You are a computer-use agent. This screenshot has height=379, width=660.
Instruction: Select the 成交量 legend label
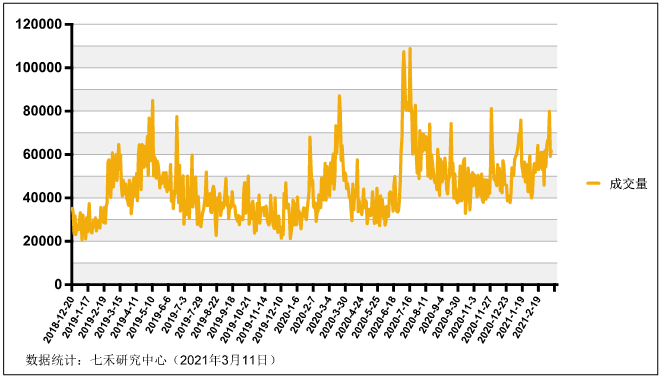628,184
